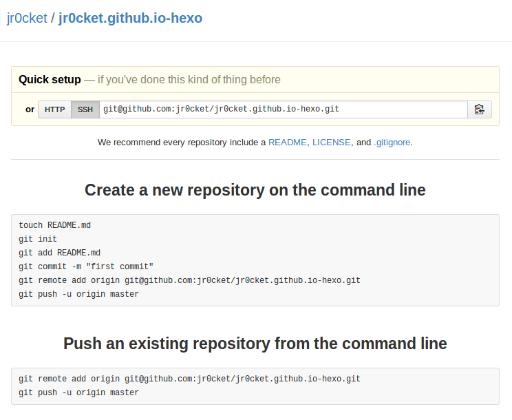The image size is (512, 420).
Task: Click remote add origin line in new-repository block
Action: coord(189,280)
